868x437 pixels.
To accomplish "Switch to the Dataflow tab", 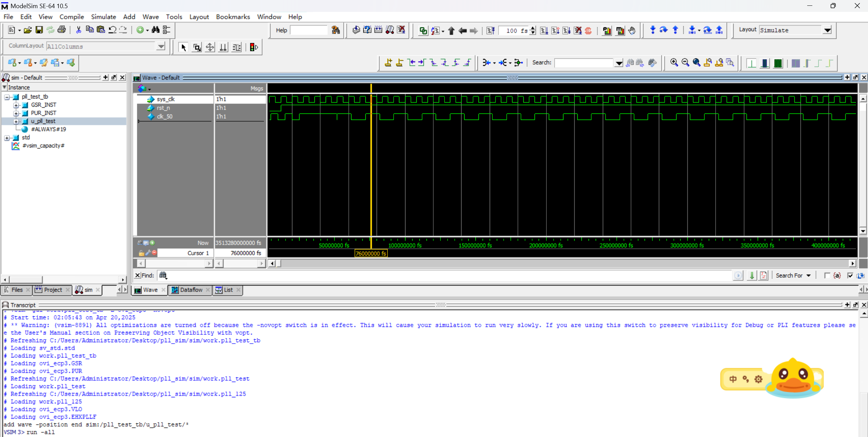I will coord(191,290).
